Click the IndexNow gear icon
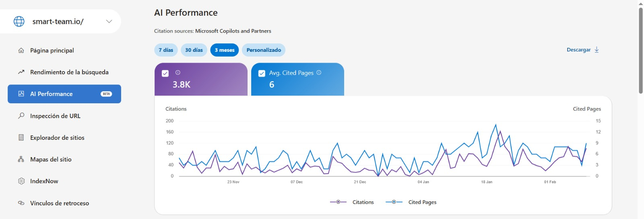This screenshot has height=219, width=644. [x=21, y=181]
